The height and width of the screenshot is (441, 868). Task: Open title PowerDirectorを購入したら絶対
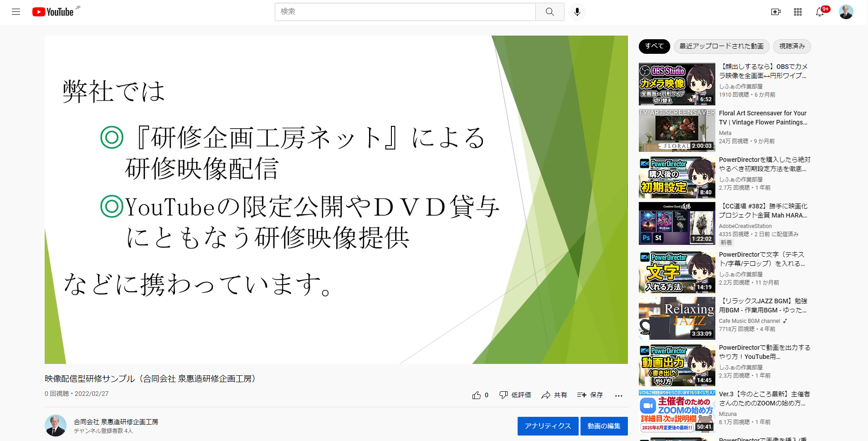click(x=765, y=164)
